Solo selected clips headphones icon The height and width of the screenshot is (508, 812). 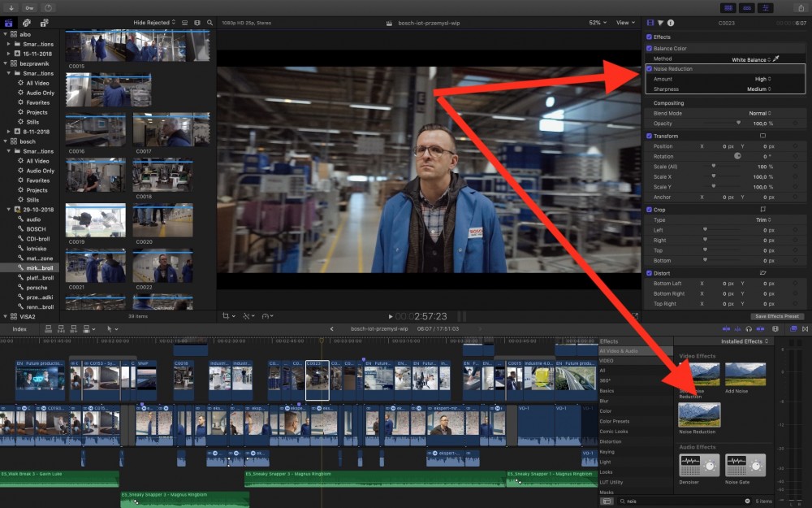click(x=749, y=329)
